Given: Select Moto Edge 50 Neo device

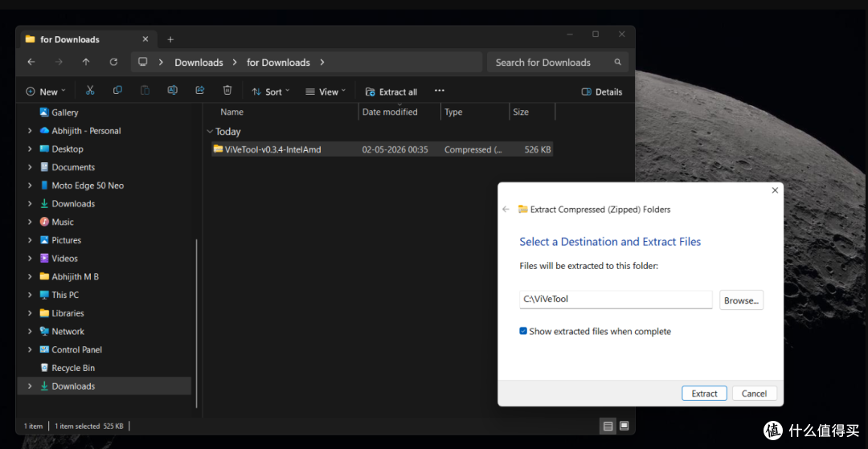Looking at the screenshot, I should 88,186.
